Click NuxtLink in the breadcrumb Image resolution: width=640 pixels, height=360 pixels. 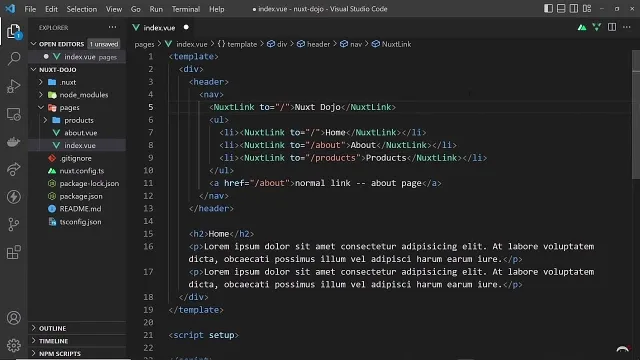(396, 44)
